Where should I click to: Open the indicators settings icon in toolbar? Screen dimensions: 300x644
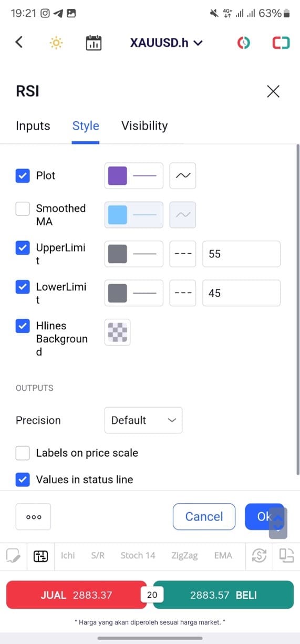point(40,556)
